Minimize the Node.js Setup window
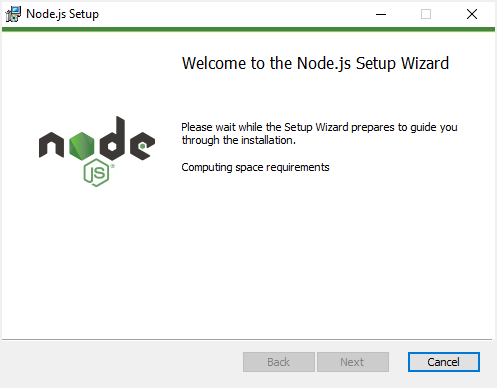 (x=381, y=14)
